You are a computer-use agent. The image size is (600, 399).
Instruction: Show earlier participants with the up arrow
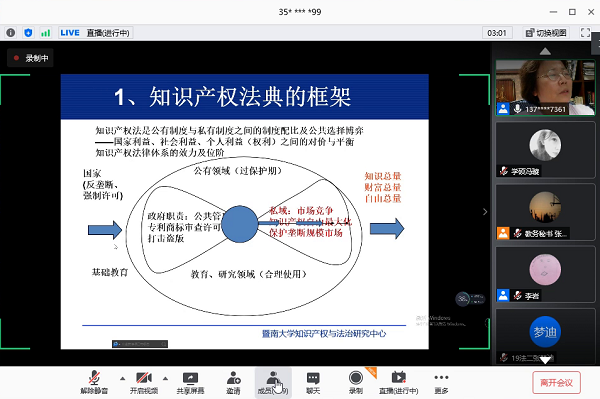click(545, 51)
